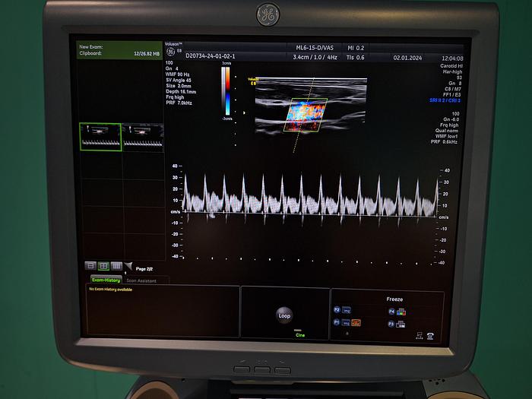532x399 pixels.
Task: Click the Page 2/2 indicator
Action: point(144,269)
